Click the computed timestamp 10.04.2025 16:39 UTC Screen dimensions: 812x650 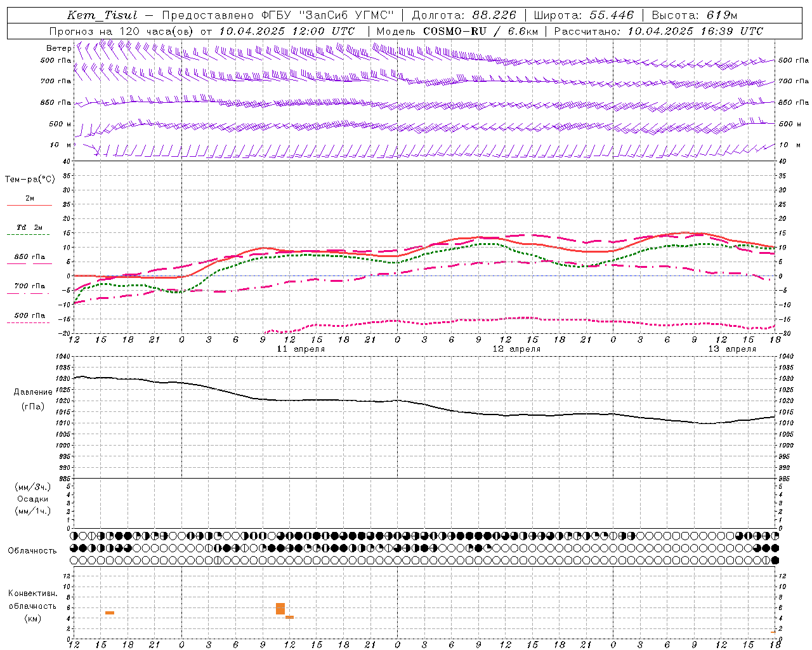[x=695, y=31]
